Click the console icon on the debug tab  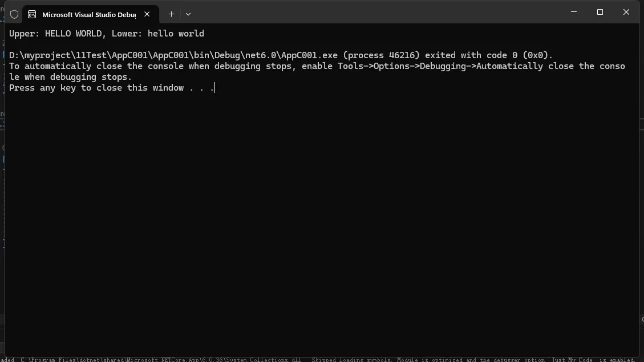[x=32, y=14]
